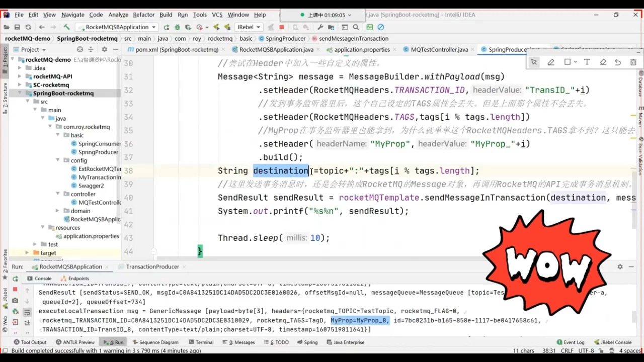Screen dimensions: 644x362
Task: Click the SpringProducer breadcrumb
Action: click(x=282, y=39)
